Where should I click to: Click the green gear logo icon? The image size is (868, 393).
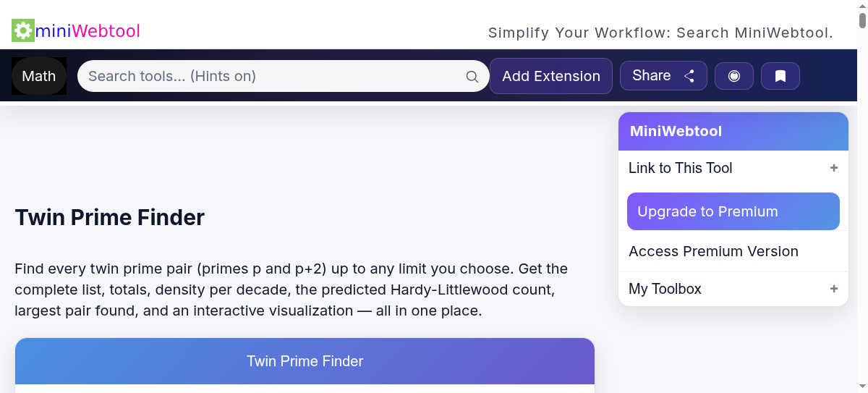pos(23,30)
